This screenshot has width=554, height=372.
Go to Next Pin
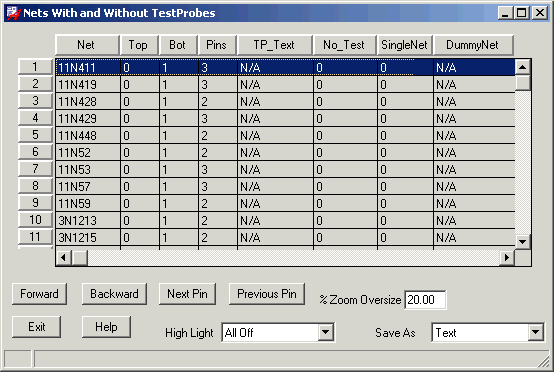click(187, 294)
